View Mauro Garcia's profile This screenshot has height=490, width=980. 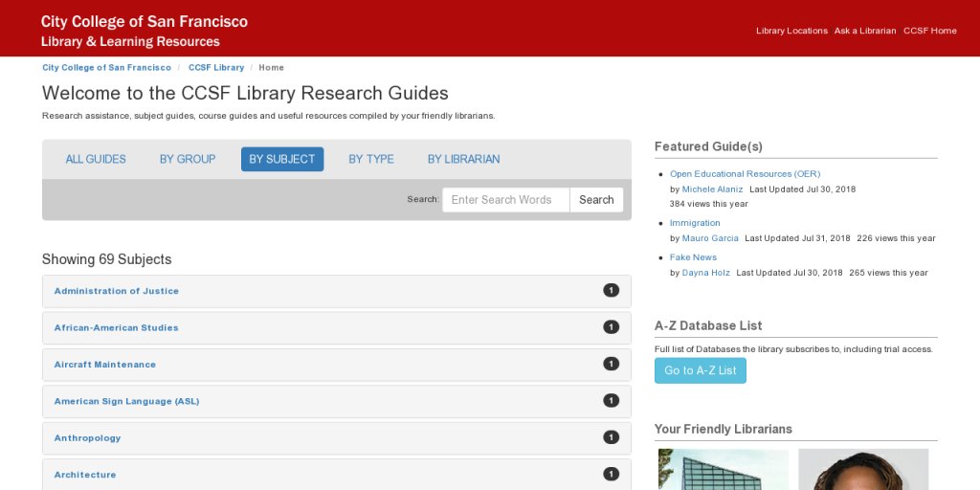click(x=710, y=238)
